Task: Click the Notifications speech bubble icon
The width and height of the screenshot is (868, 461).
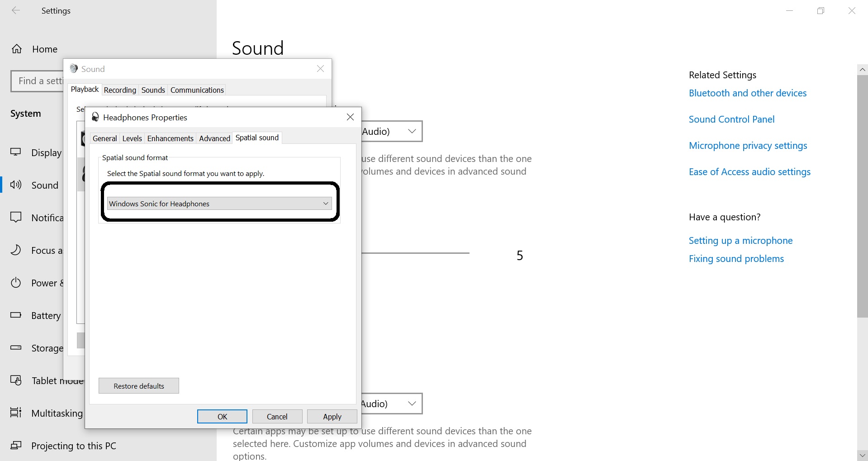Action: [16, 217]
